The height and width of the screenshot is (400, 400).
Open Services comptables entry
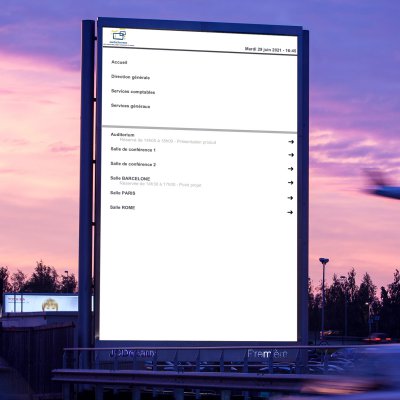(133, 92)
